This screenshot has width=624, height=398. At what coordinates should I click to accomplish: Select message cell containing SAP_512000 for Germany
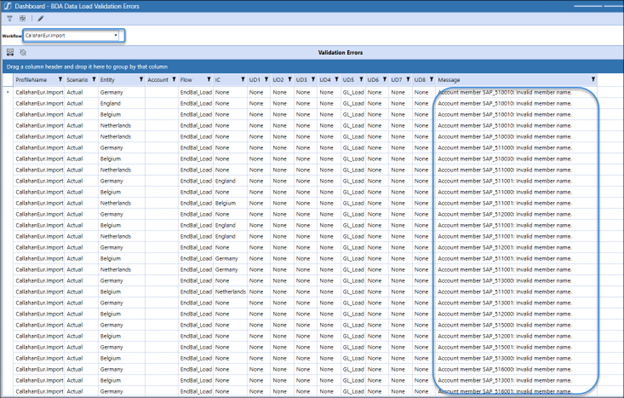(x=516, y=214)
